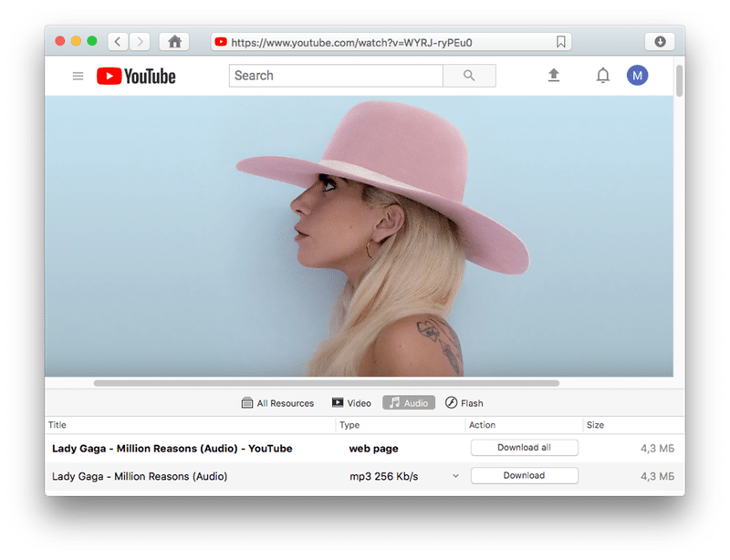The height and width of the screenshot is (560, 730).
Task: Click the YouTube upload icon
Action: click(x=554, y=76)
